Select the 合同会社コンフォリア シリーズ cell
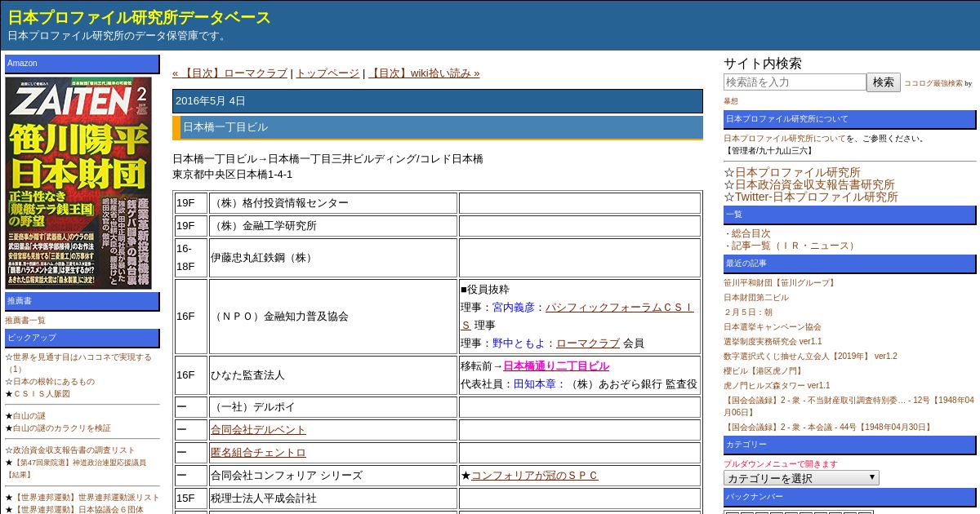Image resolution: width=980 pixels, height=514 pixels. 333,476
